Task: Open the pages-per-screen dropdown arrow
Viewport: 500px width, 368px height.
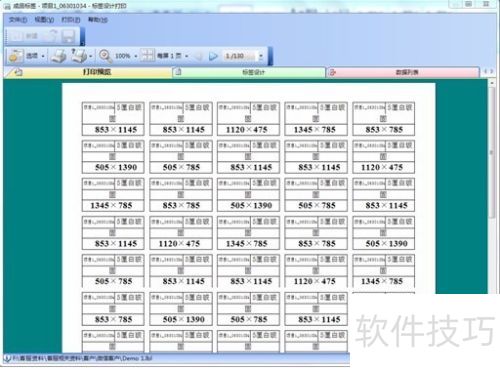Action: click(x=186, y=56)
